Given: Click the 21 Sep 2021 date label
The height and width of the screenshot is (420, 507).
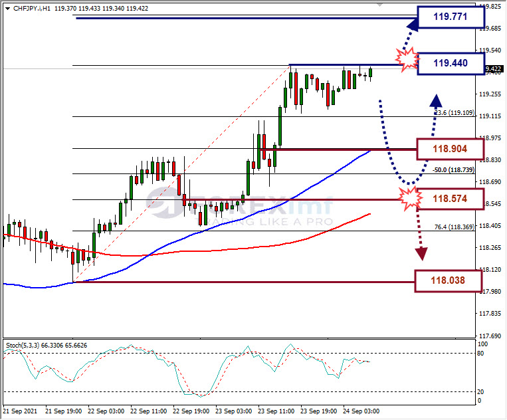Looking at the screenshot, I should point(20,411).
